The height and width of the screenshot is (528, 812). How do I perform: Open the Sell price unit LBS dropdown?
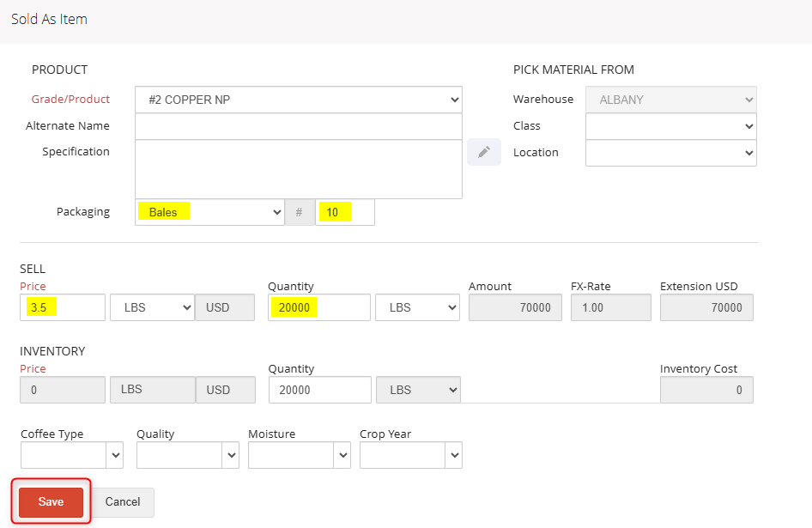tap(152, 307)
